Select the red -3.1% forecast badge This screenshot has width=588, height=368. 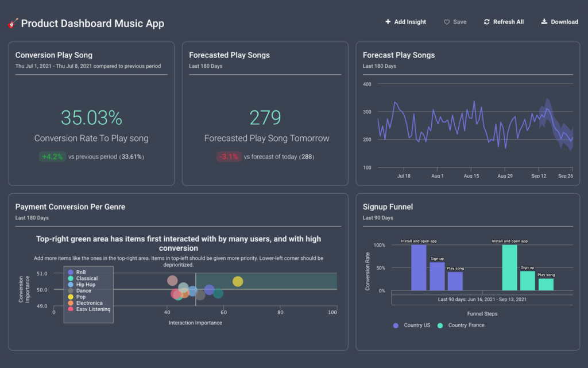coord(229,156)
